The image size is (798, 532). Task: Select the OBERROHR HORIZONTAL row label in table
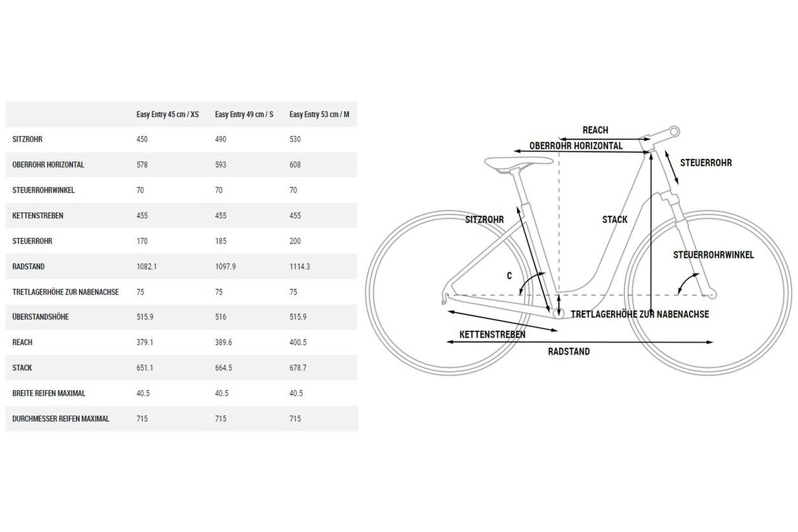pos(48,165)
